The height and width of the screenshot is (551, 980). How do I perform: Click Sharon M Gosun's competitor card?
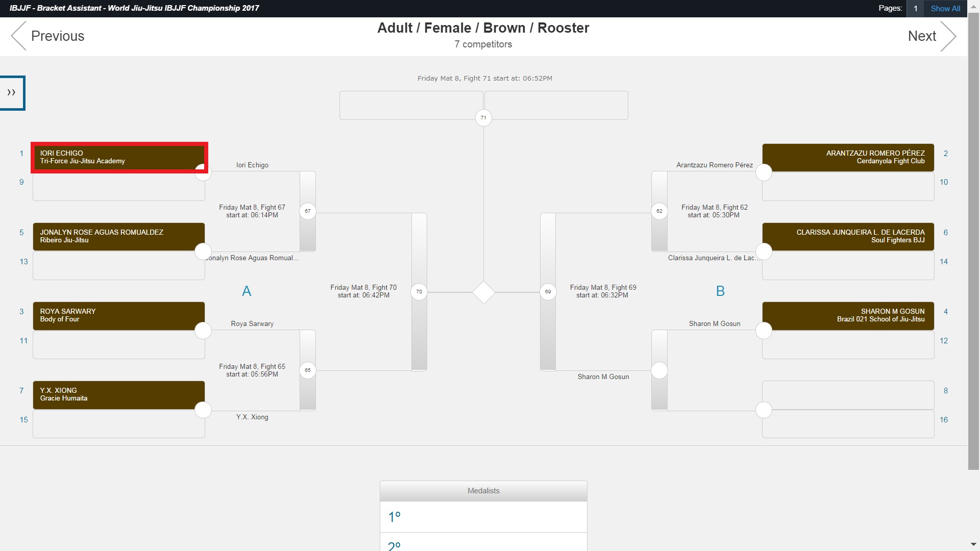click(848, 315)
